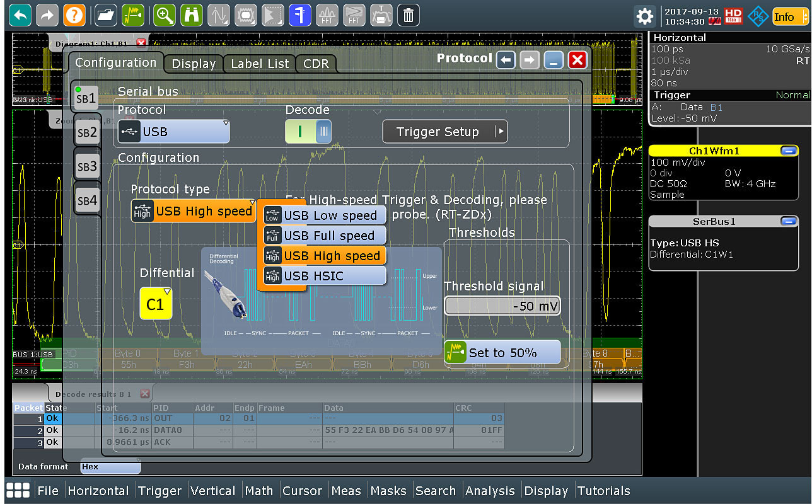812x504 pixels.
Task: Open the Vertical menu
Action: 214,491
